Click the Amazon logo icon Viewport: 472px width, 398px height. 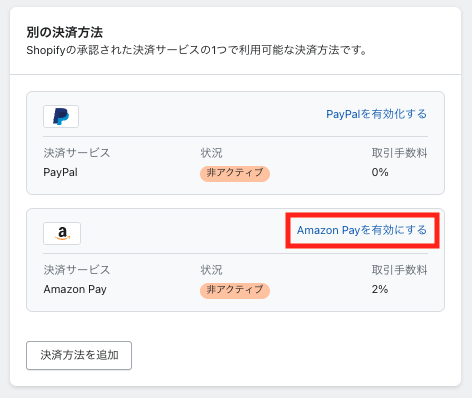click(62, 233)
